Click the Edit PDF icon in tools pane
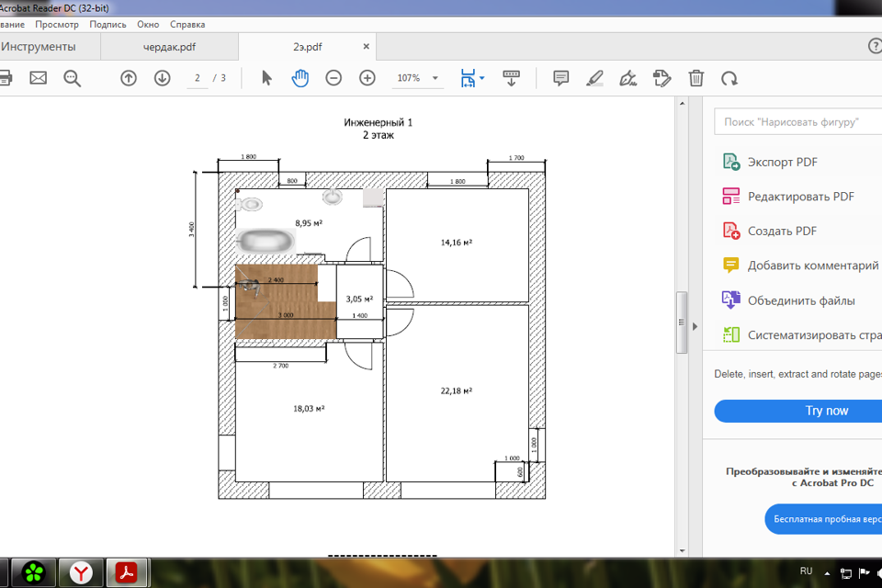Screen dimensions: 882x588 pyautogui.click(x=731, y=197)
